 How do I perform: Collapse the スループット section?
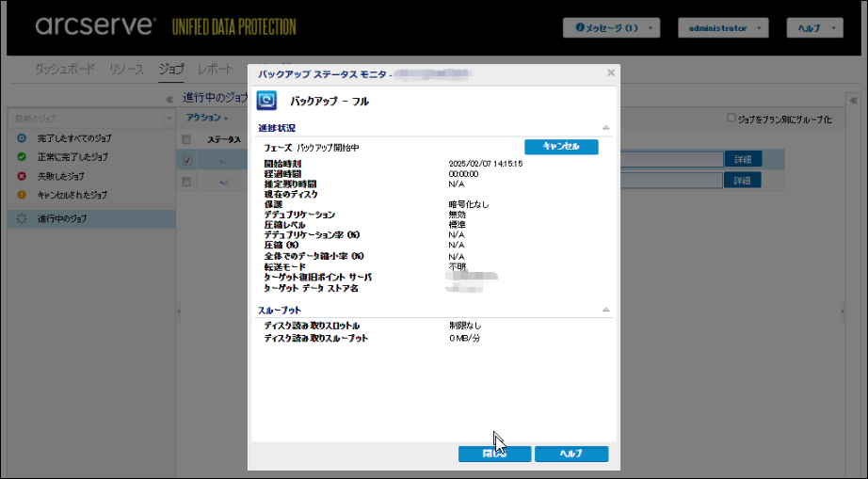point(605,310)
